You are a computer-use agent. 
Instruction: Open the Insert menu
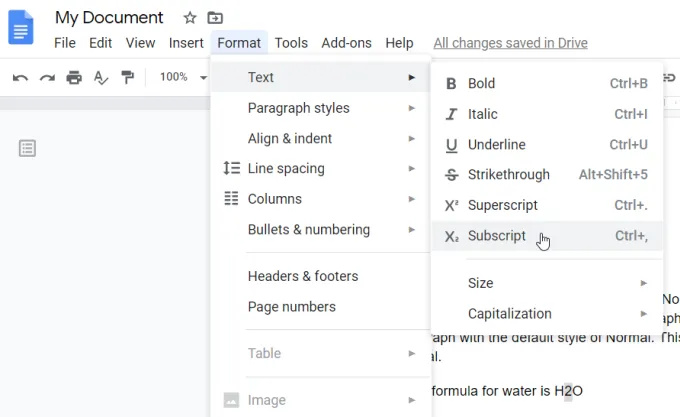pos(186,43)
